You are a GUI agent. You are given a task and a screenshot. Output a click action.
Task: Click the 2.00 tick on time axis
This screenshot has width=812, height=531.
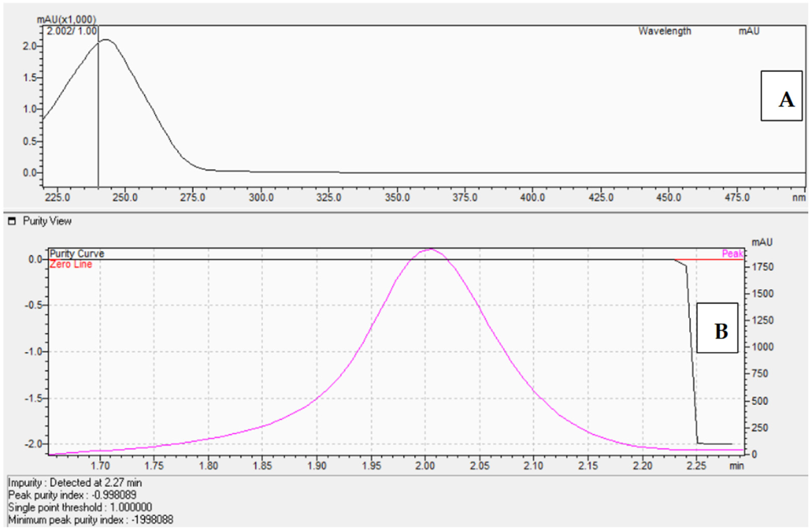425,466
